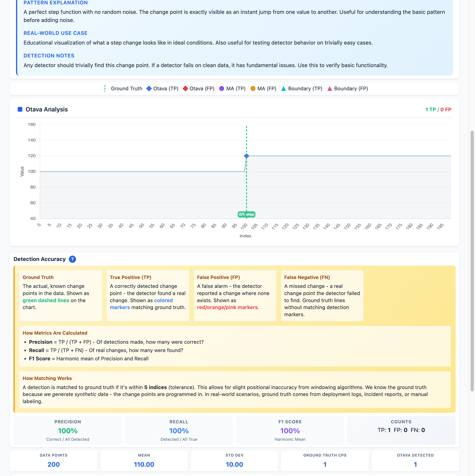Click the Precision 100% value
This screenshot has height=476, width=475.
pyautogui.click(x=68, y=431)
